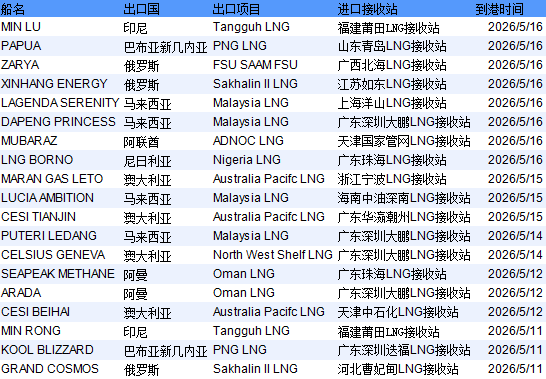Select ship name CELSIUS GENEVA

53,255
